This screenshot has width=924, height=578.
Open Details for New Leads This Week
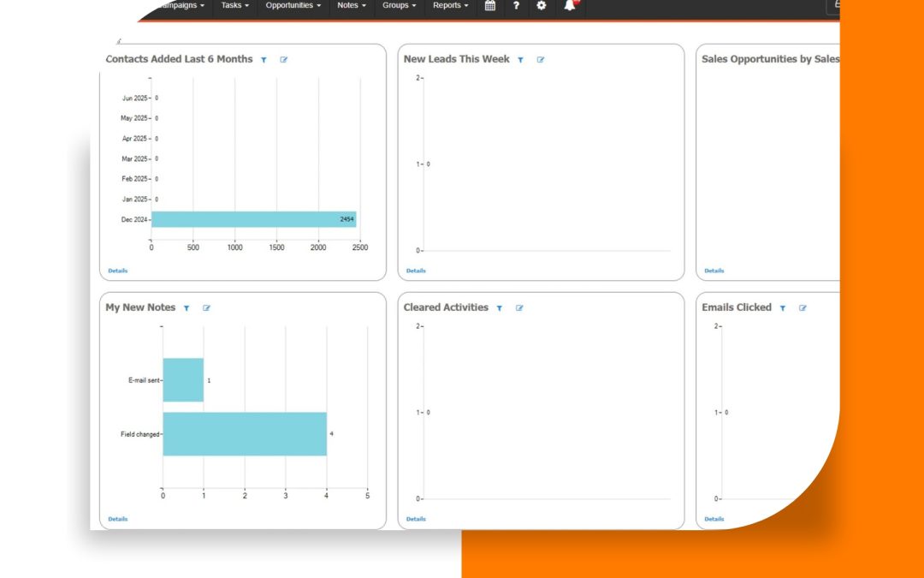click(x=416, y=271)
